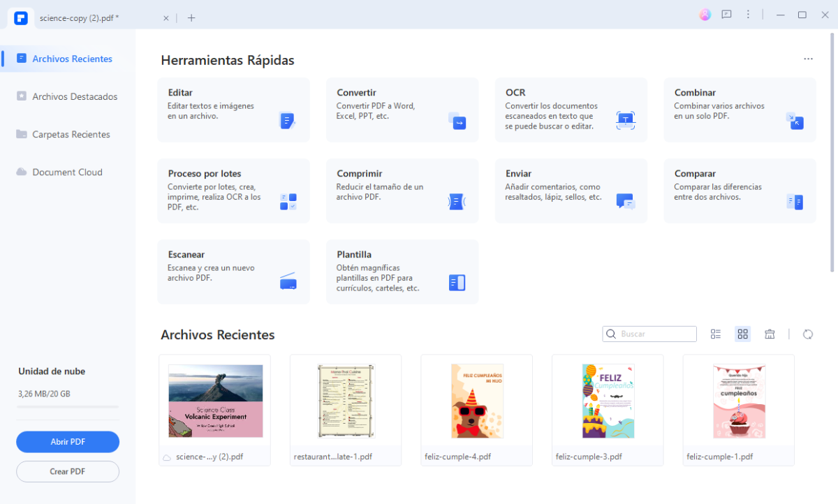Launch the Combinar tool
This screenshot has height=504, width=838.
(740, 110)
